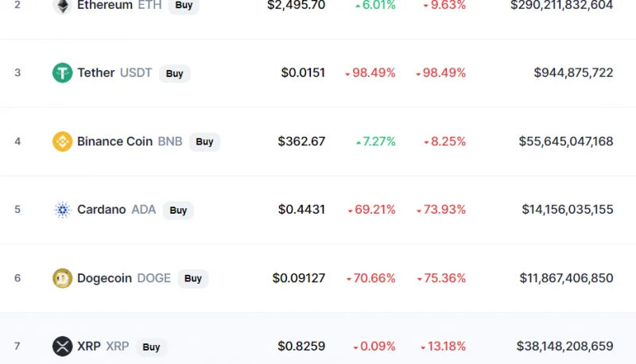Click the Buy button for XRP

pos(151,347)
